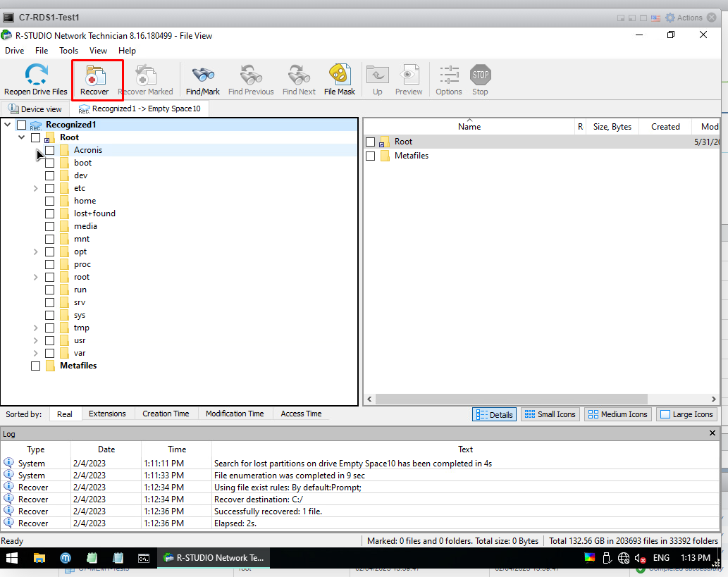Expand the etc folder tree node
The width and height of the screenshot is (728, 577).
(x=36, y=188)
